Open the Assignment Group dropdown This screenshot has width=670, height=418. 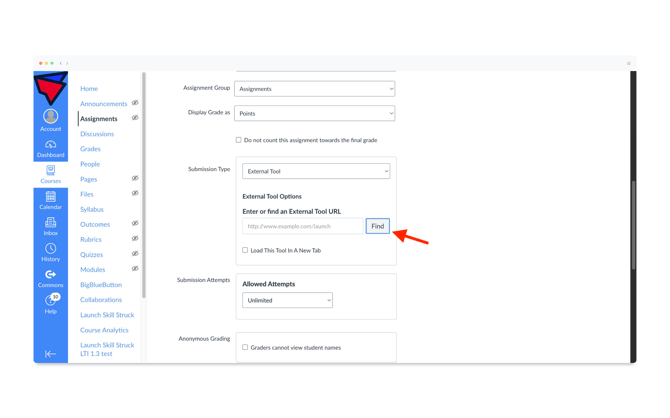pos(314,89)
